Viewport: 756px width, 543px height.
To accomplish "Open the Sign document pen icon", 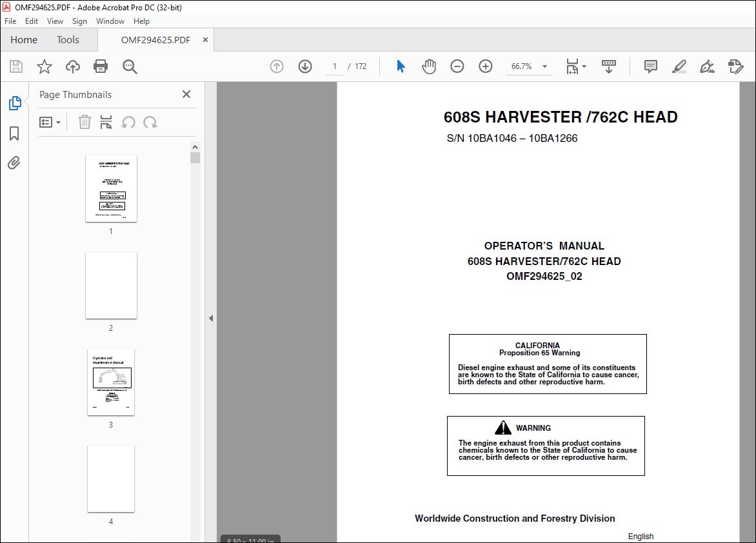I will click(x=708, y=66).
